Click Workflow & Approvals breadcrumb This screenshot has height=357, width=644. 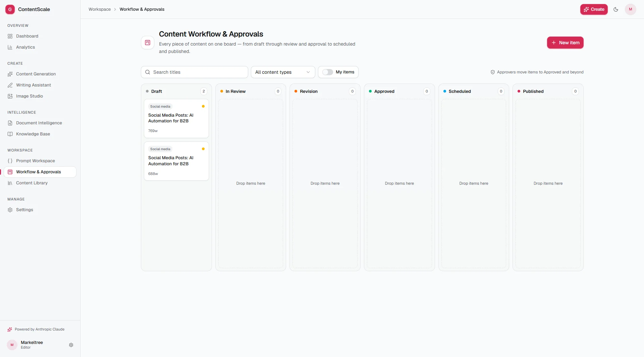[142, 9]
